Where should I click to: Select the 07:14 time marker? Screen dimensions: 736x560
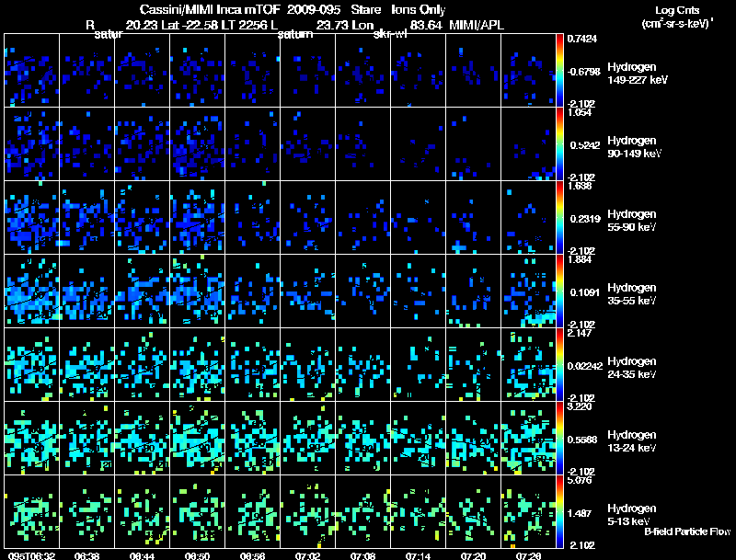click(x=418, y=555)
